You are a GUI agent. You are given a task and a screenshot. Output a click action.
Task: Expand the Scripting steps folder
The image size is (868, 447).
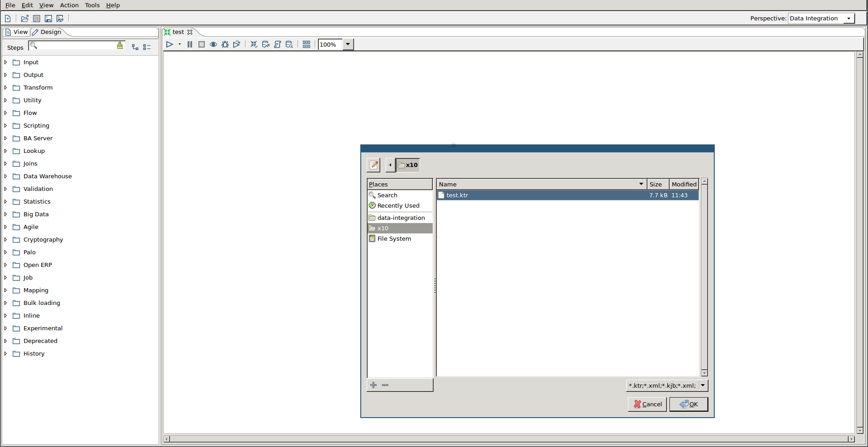coord(5,126)
